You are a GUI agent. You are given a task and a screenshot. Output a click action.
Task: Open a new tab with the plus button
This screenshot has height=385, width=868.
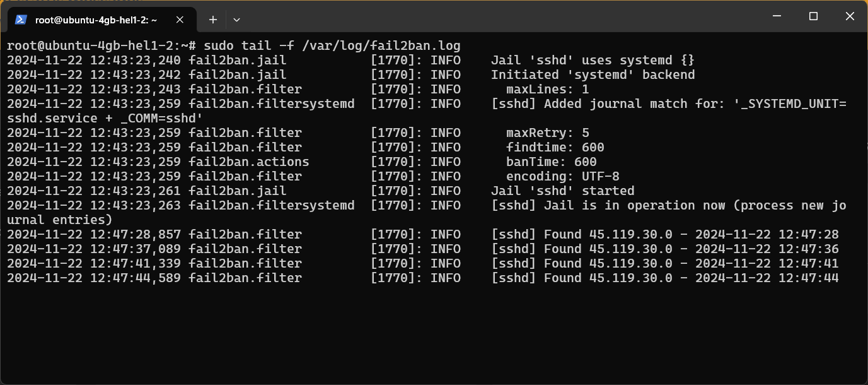coord(212,20)
